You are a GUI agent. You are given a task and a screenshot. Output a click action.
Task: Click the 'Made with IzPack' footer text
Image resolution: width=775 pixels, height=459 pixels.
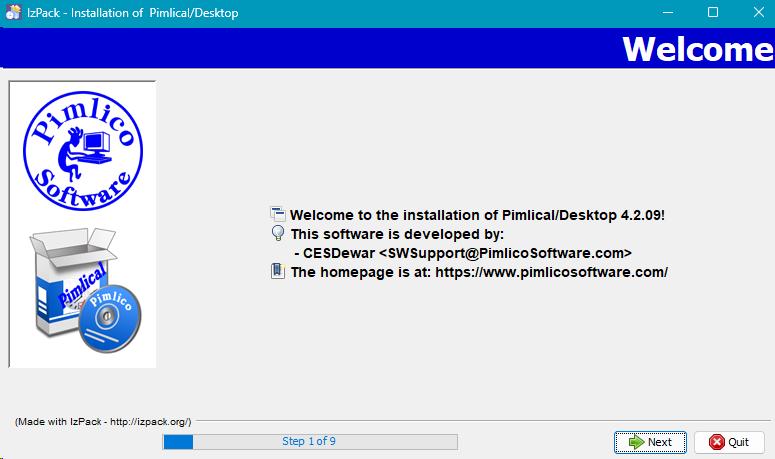click(x=103, y=421)
